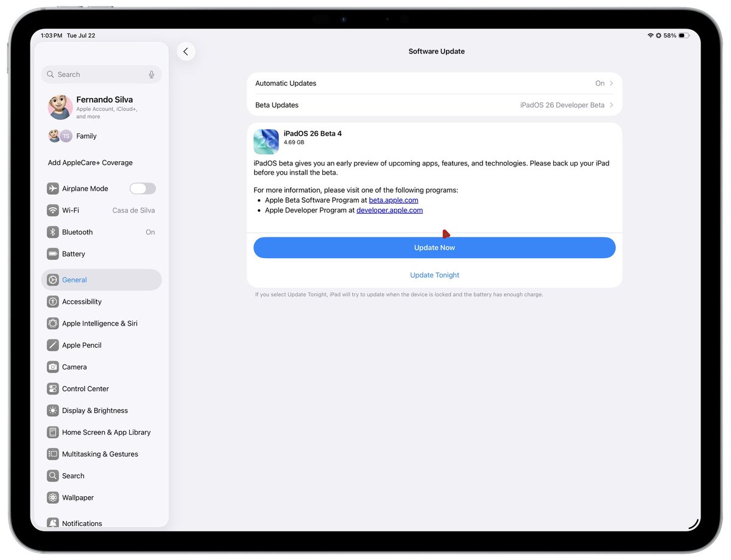
Task: Tap the Bluetooth On status text
Action: pos(150,233)
